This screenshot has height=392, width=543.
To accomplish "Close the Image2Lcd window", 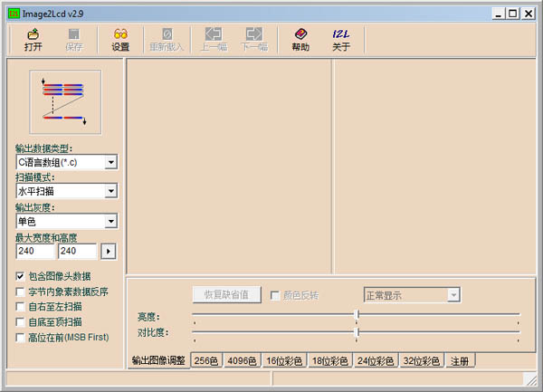I will click(x=529, y=14).
